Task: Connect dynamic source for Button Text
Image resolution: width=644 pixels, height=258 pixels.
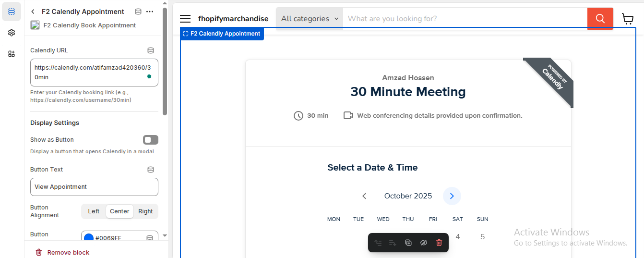Action: (x=150, y=170)
